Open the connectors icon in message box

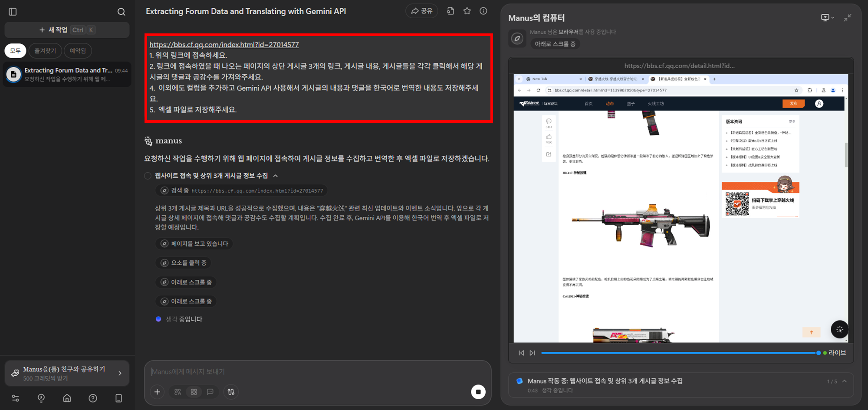coord(231,392)
